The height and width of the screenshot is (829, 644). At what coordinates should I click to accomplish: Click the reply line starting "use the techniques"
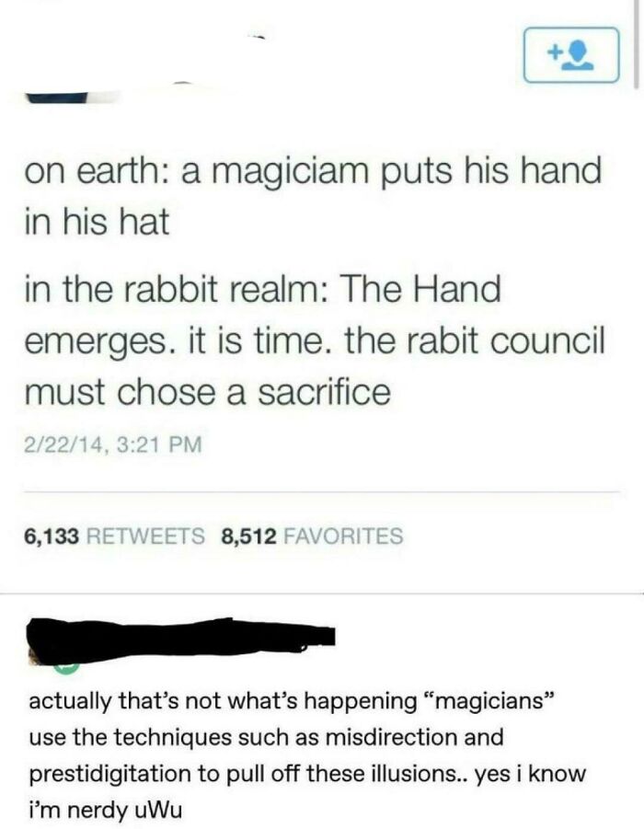(x=266, y=736)
